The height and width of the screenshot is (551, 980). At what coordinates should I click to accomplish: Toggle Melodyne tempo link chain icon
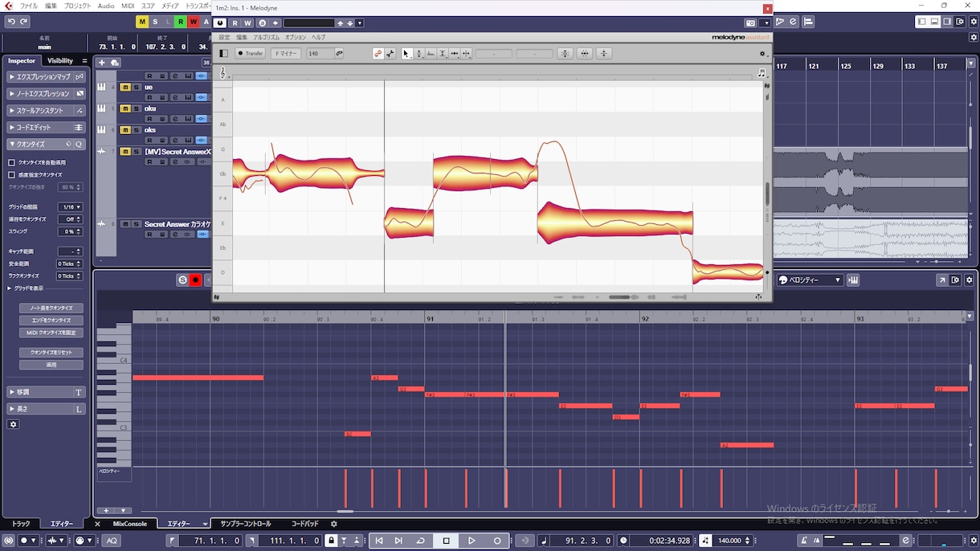click(339, 54)
